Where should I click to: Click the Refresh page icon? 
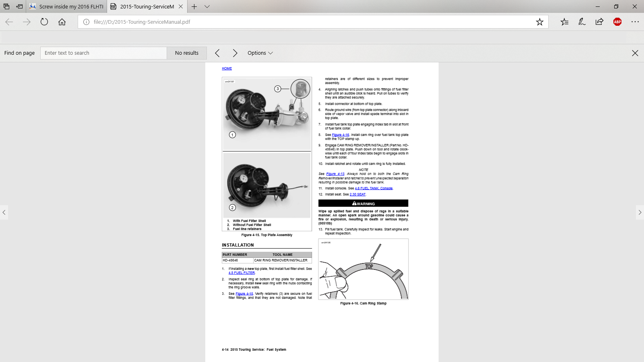point(44,22)
